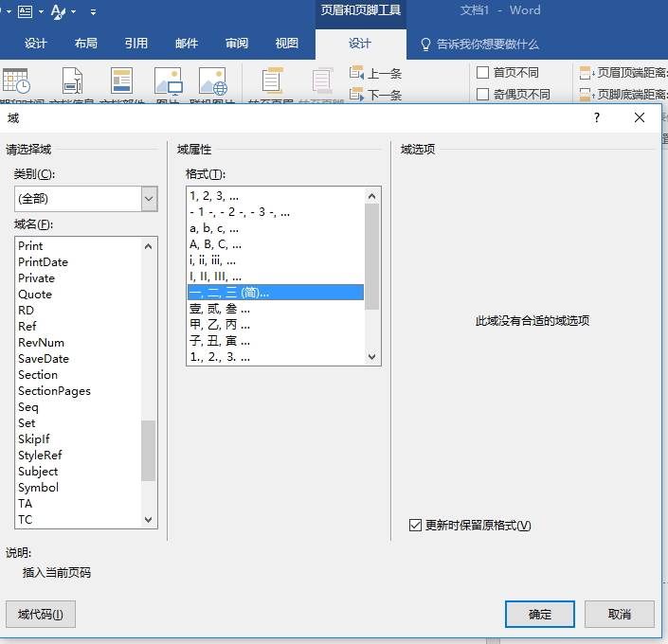Toggle 首页不同 checkbox

pyautogui.click(x=482, y=72)
